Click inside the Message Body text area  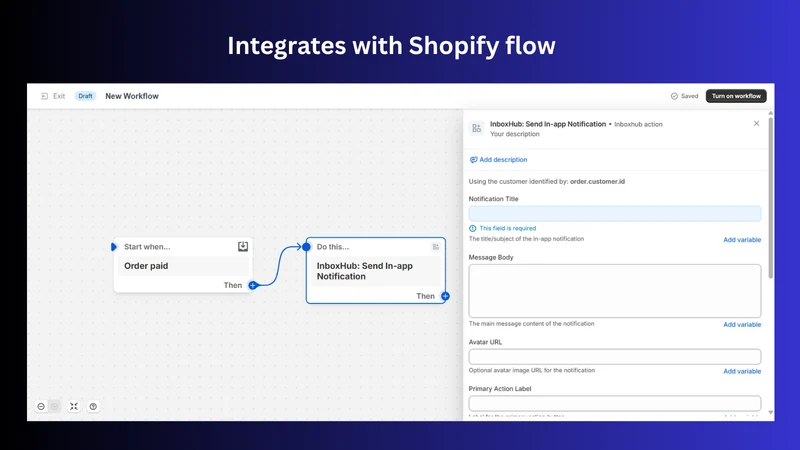pyautogui.click(x=615, y=291)
